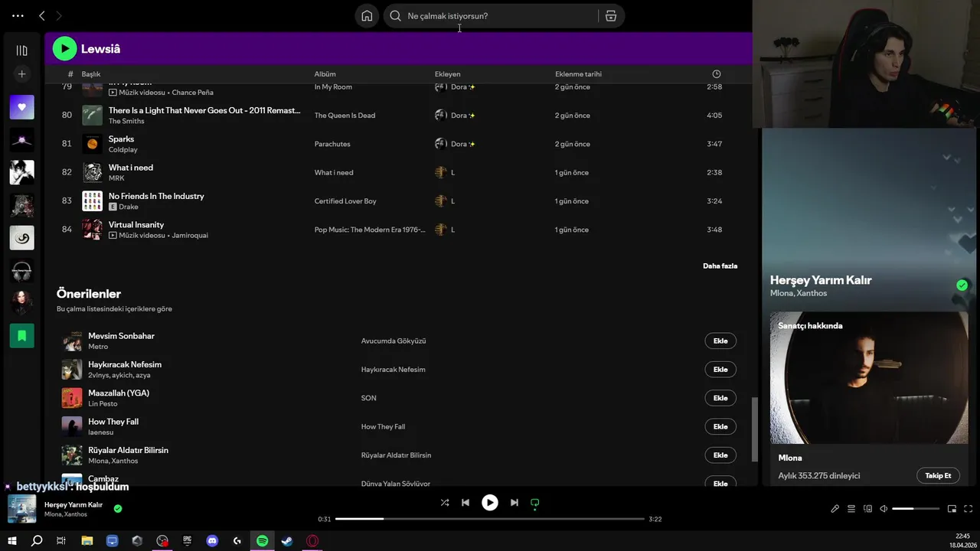The height and width of the screenshot is (551, 980).
Task: Go back with the left arrow
Action: 42,15
